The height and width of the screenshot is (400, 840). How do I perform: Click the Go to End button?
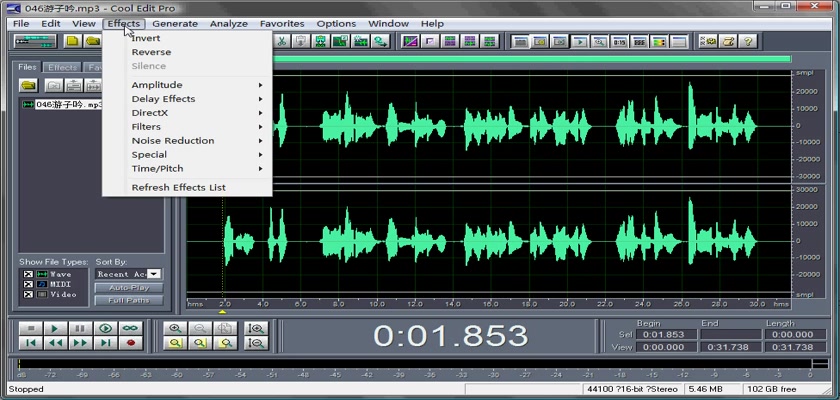point(106,343)
